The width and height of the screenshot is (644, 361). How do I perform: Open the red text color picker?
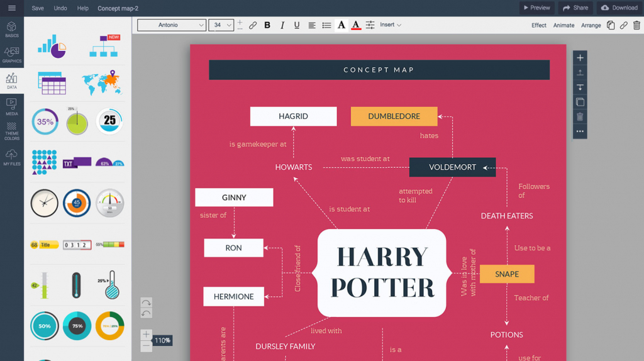click(x=356, y=25)
